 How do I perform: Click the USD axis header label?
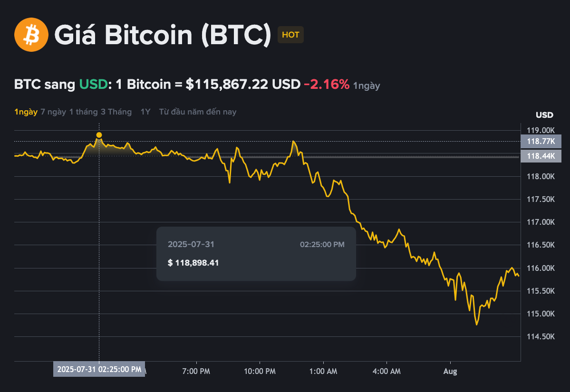[544, 115]
